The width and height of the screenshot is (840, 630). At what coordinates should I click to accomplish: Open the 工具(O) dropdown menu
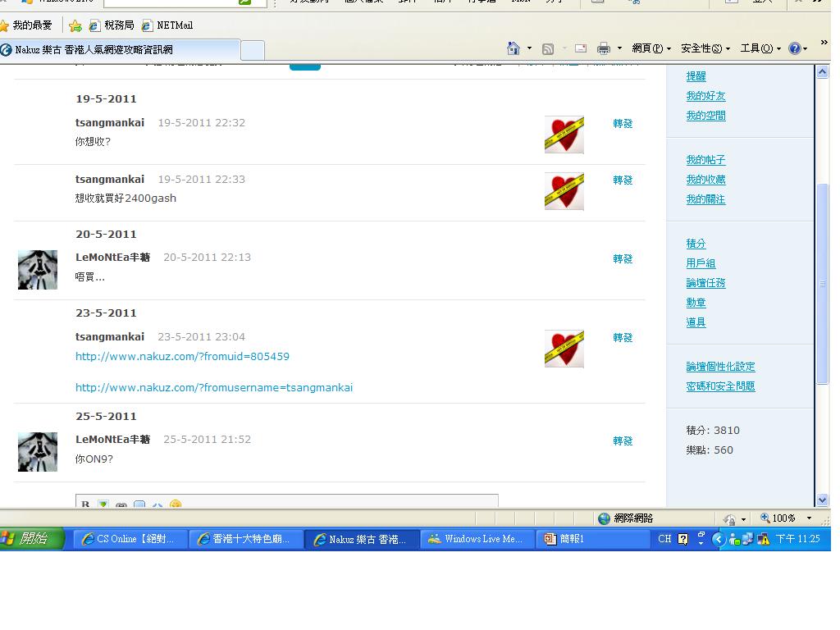[x=760, y=48]
